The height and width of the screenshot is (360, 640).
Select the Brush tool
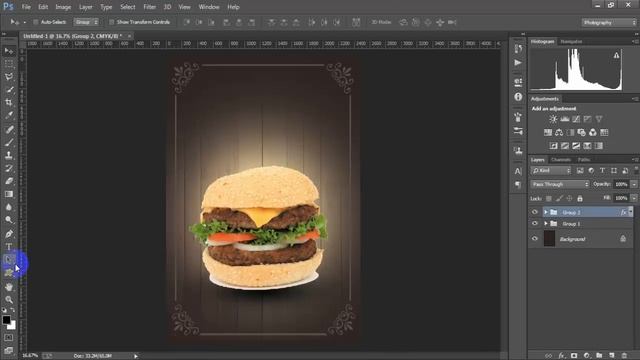click(x=9, y=142)
